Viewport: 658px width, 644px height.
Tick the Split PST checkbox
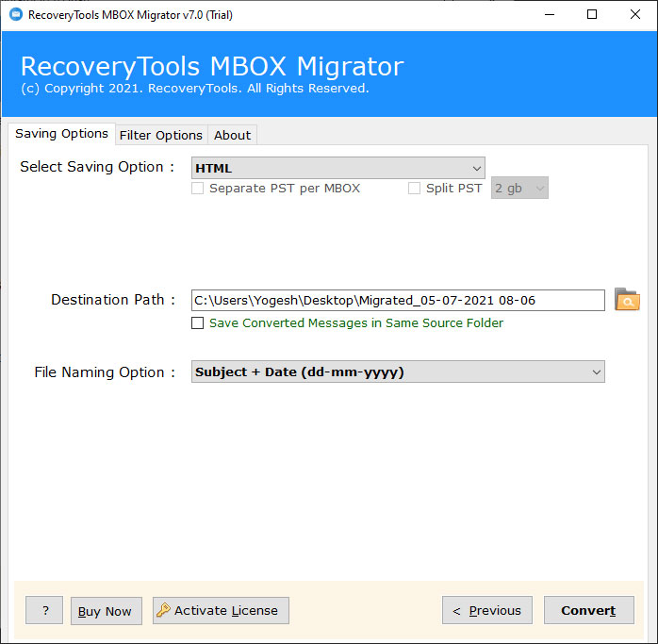click(x=414, y=188)
